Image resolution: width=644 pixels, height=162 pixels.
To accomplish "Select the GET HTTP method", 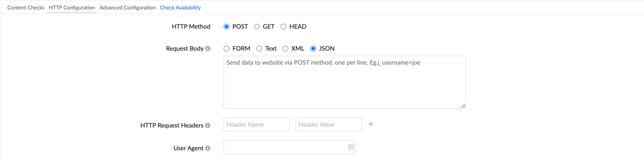I will click(x=257, y=27).
